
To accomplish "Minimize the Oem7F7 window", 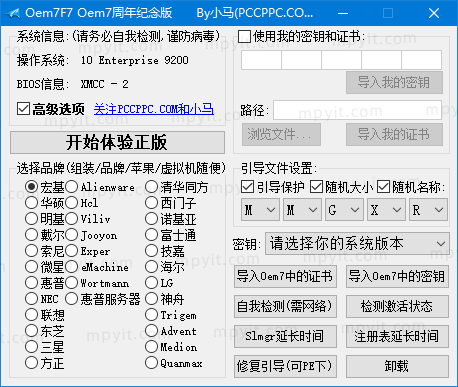I will pyautogui.click(x=343, y=13).
